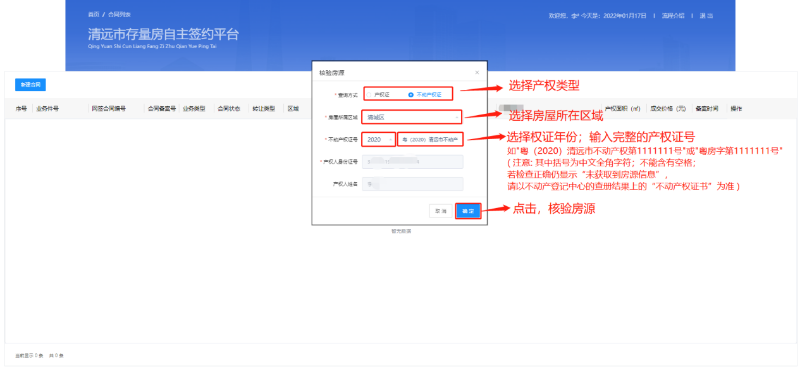Image resolution: width=800 pixels, height=368 pixels.
Task: Click the 清远市存量房自主签约平台 title
Action: [163, 35]
